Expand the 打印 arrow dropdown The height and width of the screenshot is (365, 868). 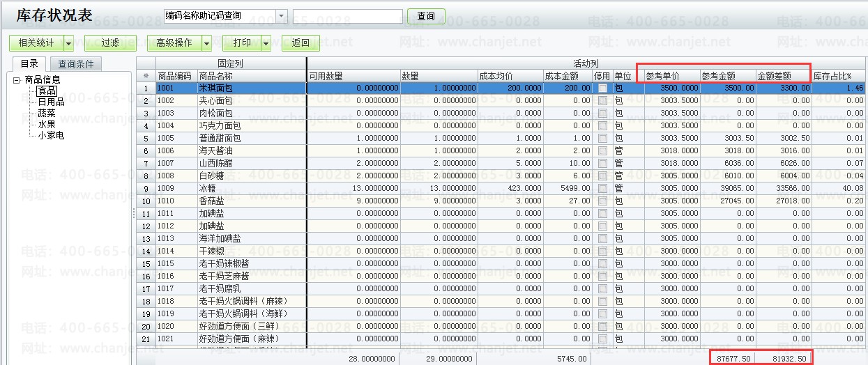point(266,43)
